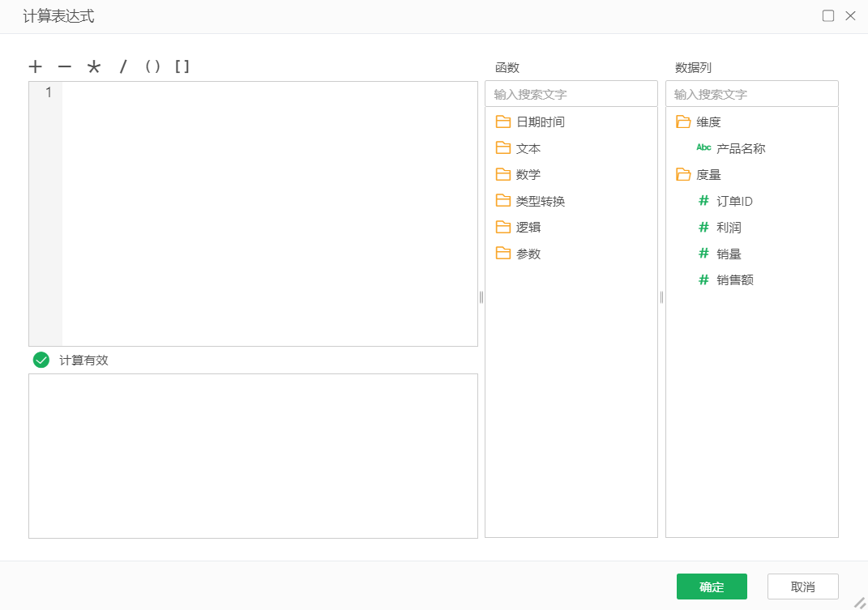
Task: Maximize the 计算表达式 dialog
Action: pos(828,16)
